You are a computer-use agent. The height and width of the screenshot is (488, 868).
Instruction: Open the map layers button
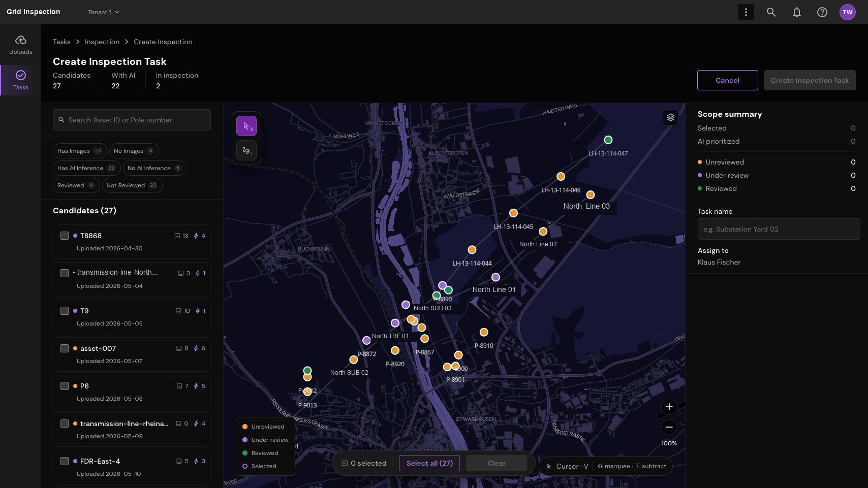(x=671, y=117)
